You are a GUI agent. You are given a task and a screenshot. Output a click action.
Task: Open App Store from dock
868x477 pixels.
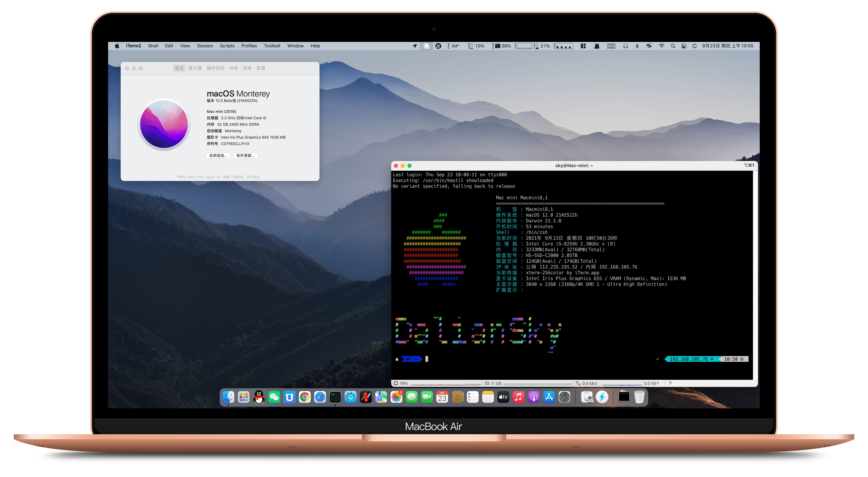(549, 397)
